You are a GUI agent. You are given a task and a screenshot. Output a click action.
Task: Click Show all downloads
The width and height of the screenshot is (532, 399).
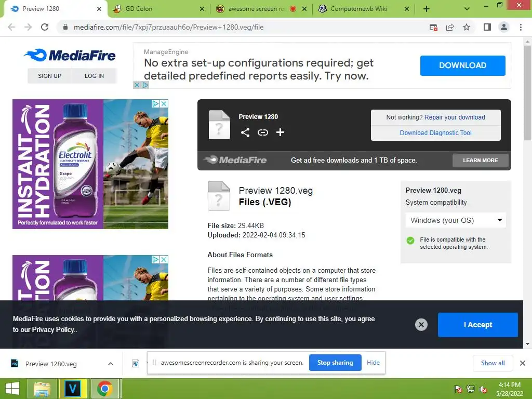pos(493,363)
